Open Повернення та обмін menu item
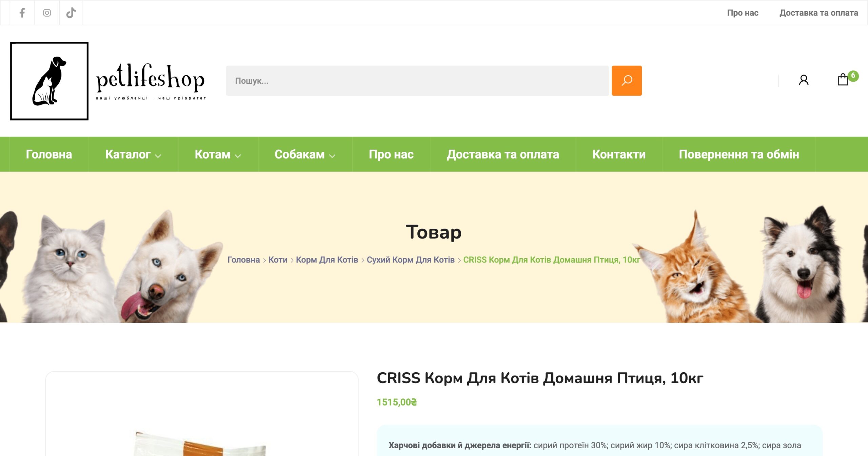 pos(738,154)
